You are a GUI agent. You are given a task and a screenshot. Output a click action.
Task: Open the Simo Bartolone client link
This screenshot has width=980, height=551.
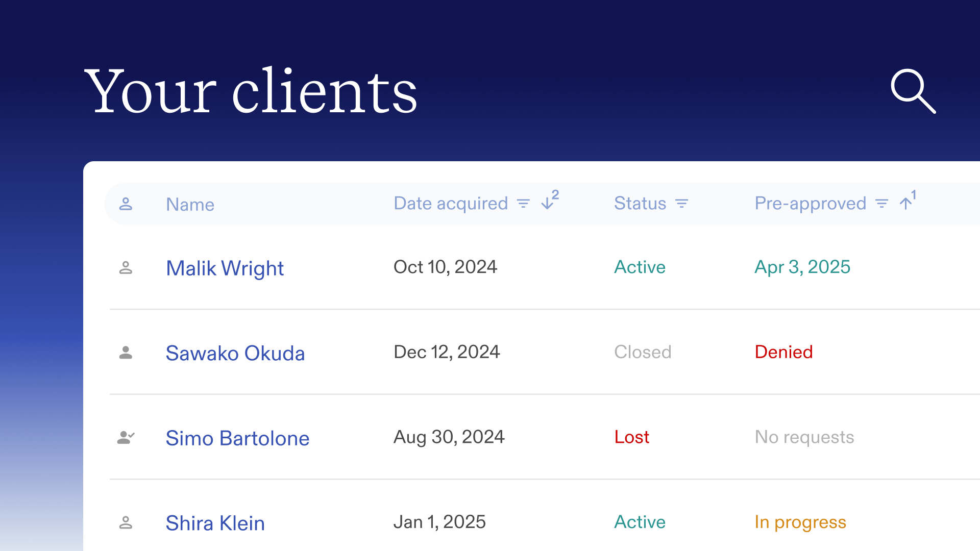pyautogui.click(x=237, y=438)
